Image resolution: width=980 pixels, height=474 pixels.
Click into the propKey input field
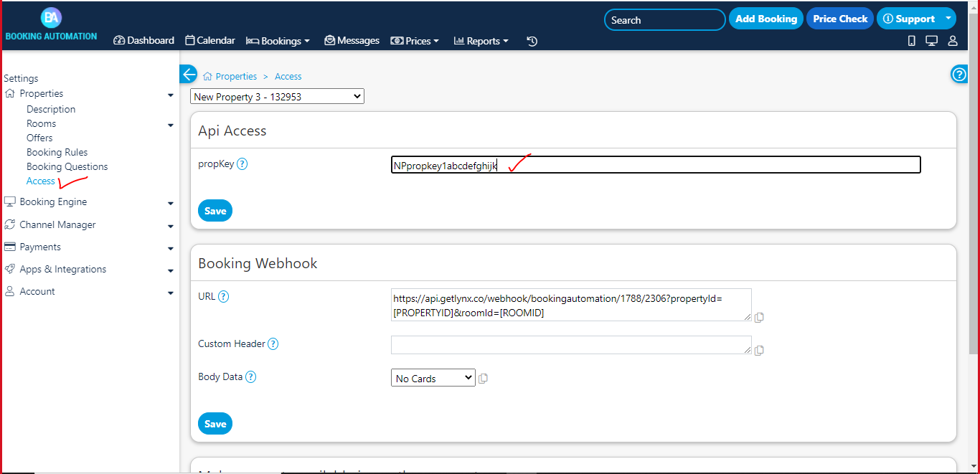[656, 165]
